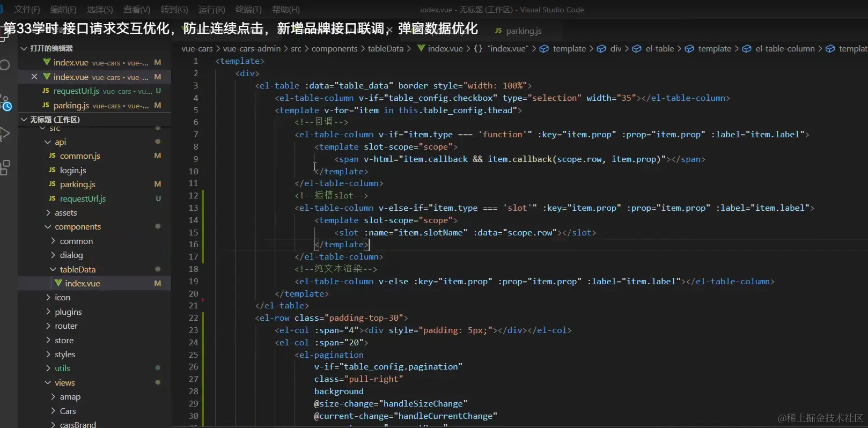868x428 pixels.
Task: Open the 帮助(H) menu
Action: pyautogui.click(x=286, y=10)
